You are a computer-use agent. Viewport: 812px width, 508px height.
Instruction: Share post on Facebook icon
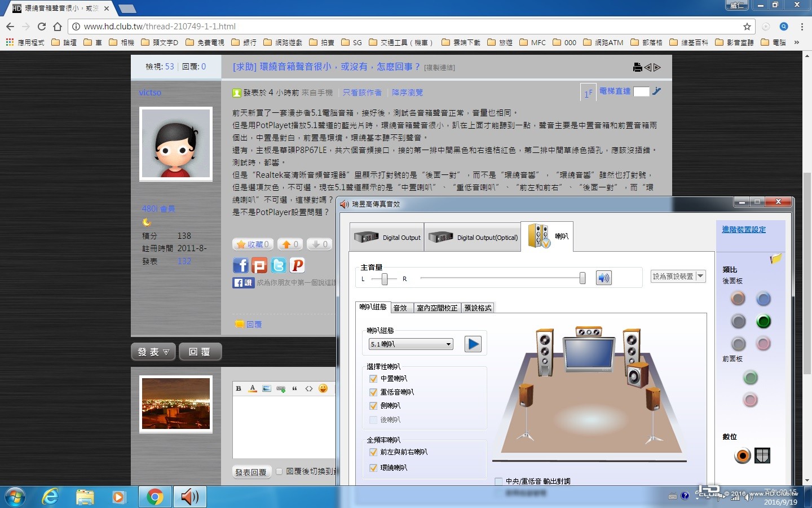[241, 265]
